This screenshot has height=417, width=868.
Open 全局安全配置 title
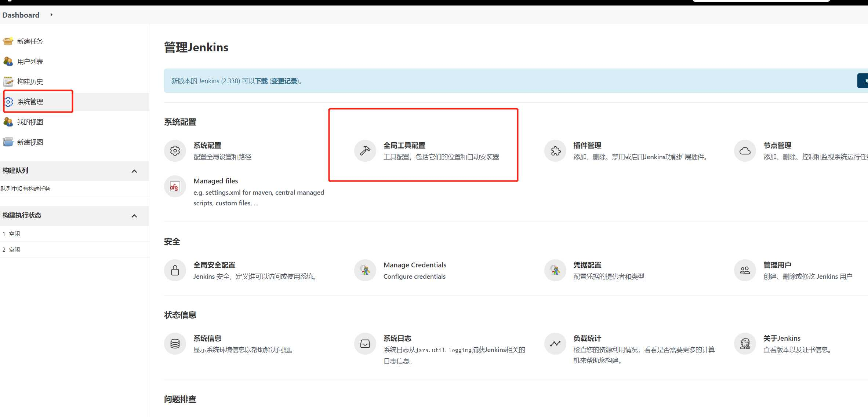214,265
